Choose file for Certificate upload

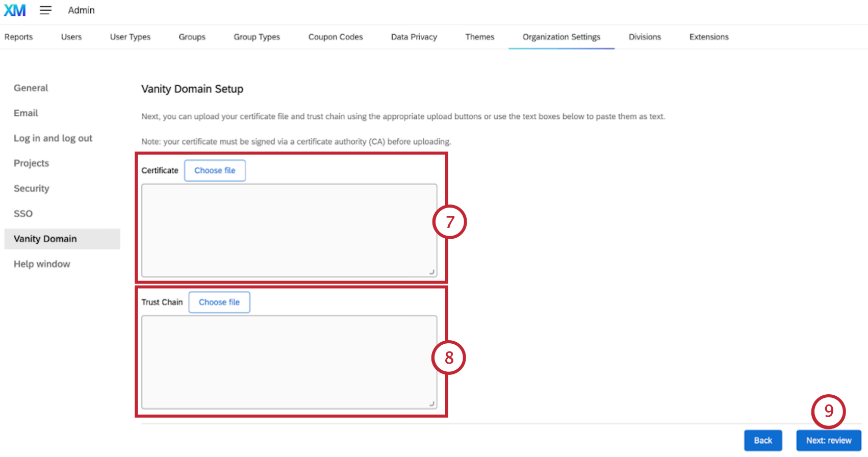pos(215,170)
